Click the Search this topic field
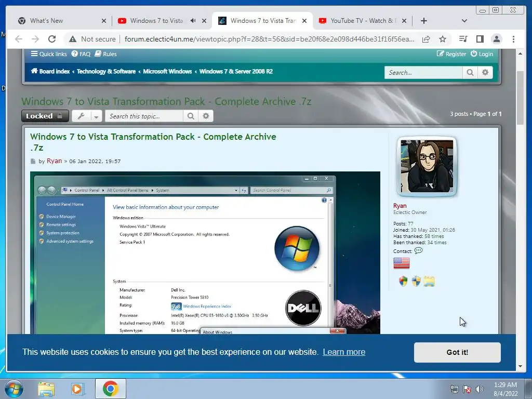This screenshot has width=532, height=399. 144,116
